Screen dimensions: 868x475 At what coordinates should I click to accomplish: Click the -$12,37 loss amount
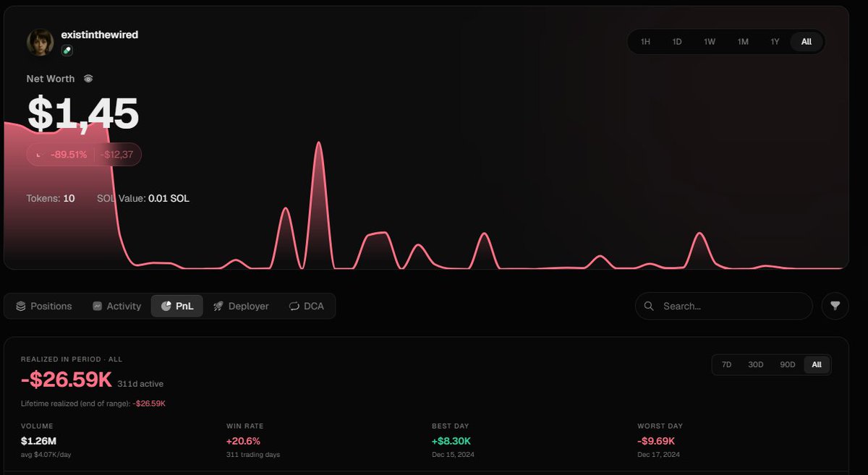tap(116, 155)
